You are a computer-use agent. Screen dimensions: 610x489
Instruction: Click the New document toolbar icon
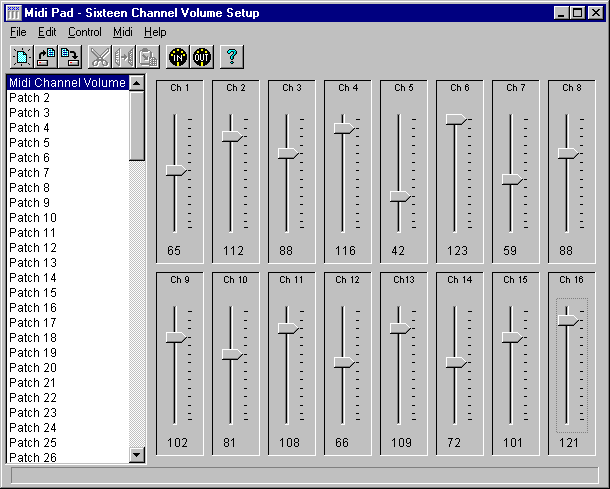[22, 56]
